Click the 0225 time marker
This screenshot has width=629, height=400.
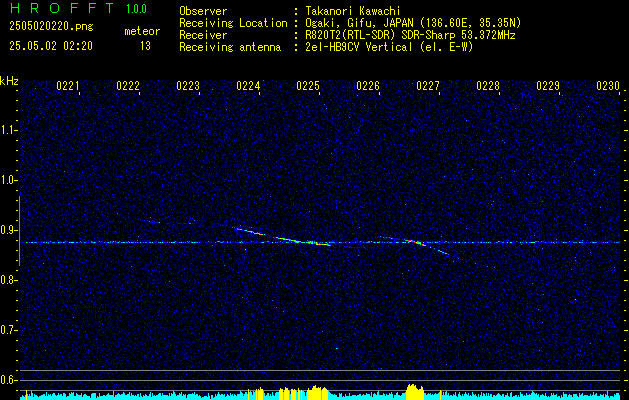[308, 86]
